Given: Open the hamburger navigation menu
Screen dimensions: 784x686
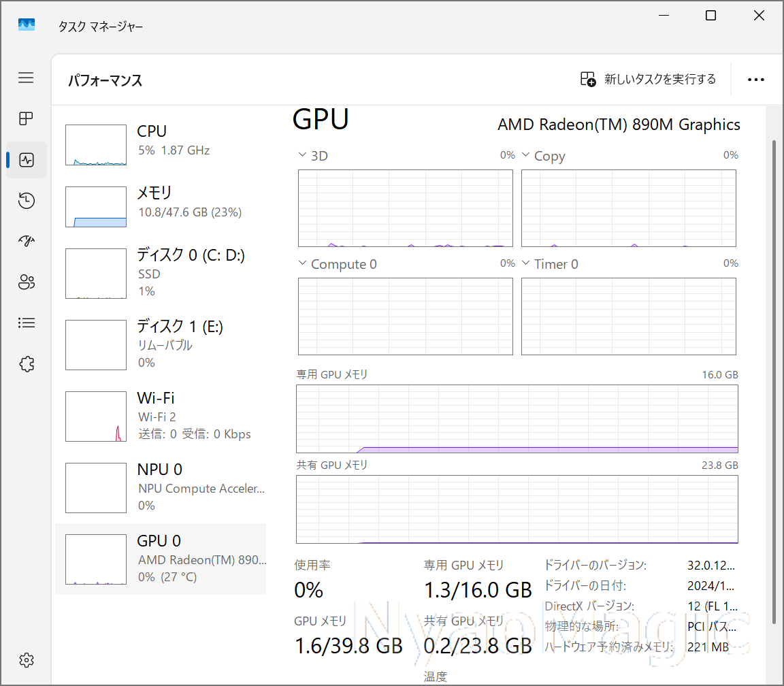Looking at the screenshot, I should pyautogui.click(x=26, y=78).
